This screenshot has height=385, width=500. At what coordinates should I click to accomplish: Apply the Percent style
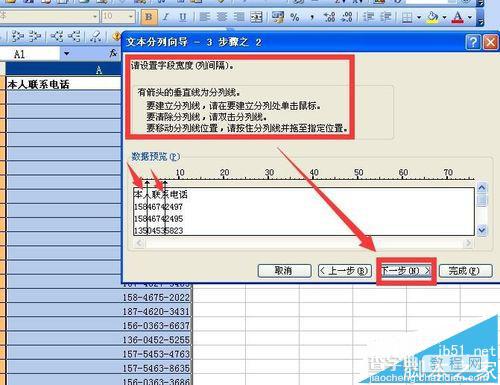[x=295, y=17]
